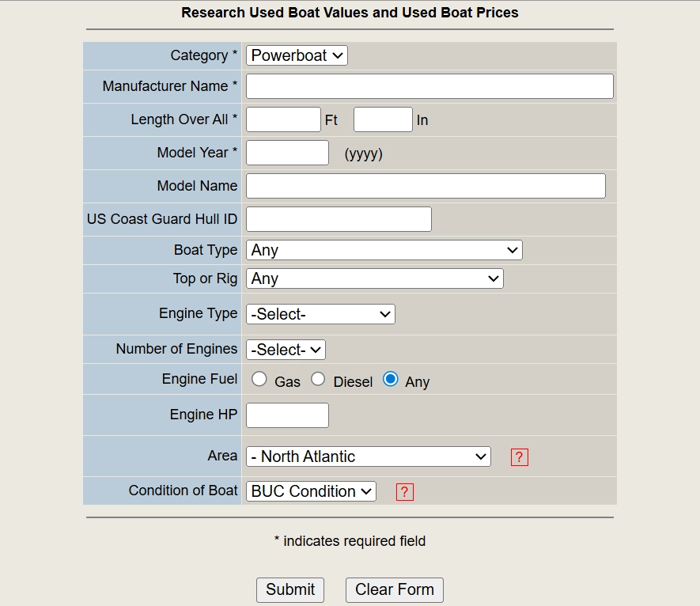Screen dimensions: 700x606
Task: Focus the Manufacturer Name text field
Action: tap(430, 86)
